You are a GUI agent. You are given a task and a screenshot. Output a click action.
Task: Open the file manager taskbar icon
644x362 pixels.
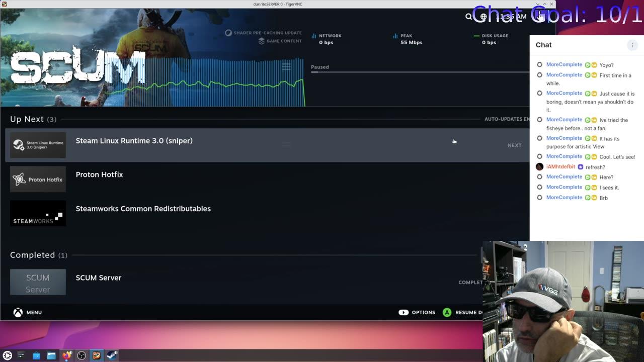[51, 355]
